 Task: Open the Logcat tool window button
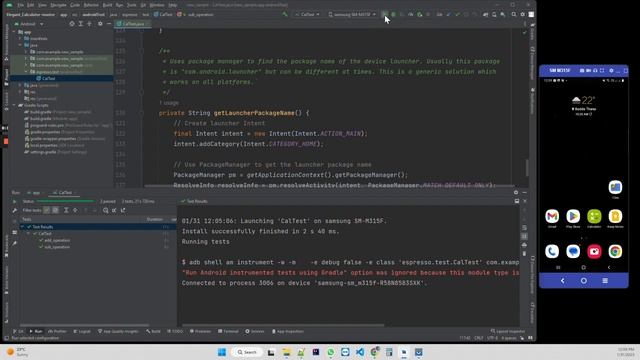[82, 331]
